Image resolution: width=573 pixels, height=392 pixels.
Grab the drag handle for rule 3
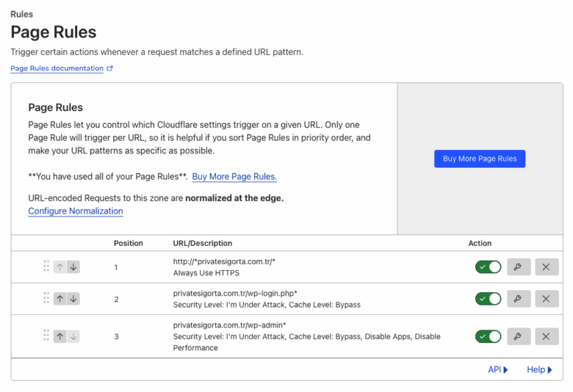(x=46, y=335)
